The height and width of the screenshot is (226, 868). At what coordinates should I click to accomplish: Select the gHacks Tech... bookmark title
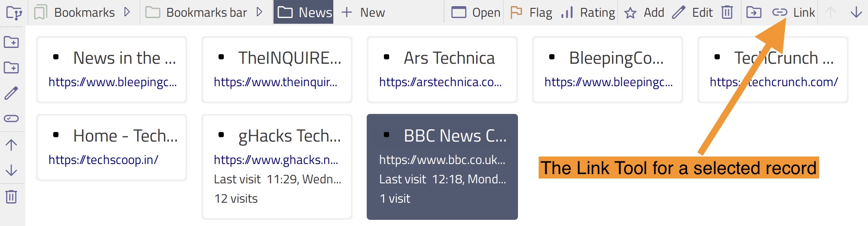pos(290,136)
